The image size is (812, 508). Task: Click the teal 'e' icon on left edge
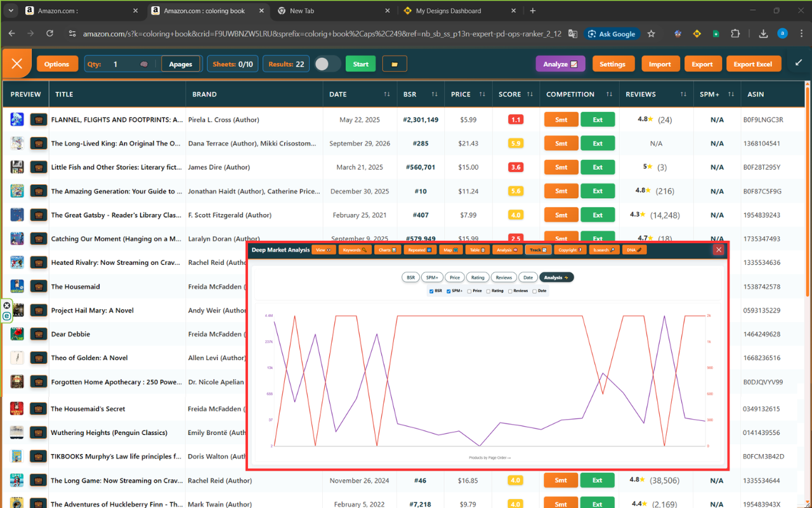click(x=7, y=316)
